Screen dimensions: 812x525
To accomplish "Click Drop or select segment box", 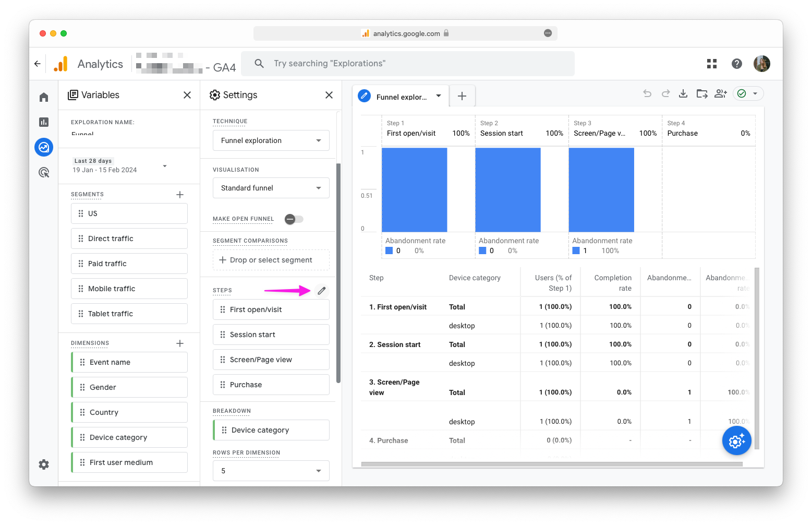I will (271, 260).
